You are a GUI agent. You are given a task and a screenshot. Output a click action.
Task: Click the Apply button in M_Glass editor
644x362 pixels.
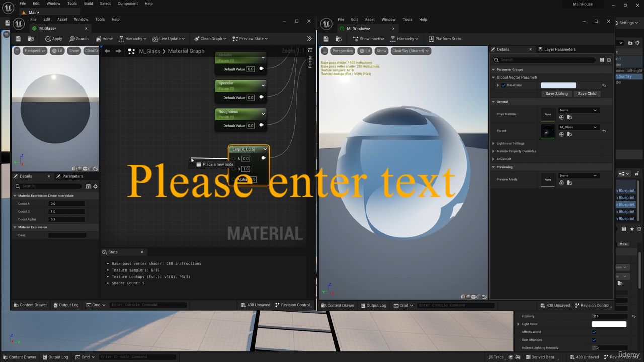click(x=54, y=39)
